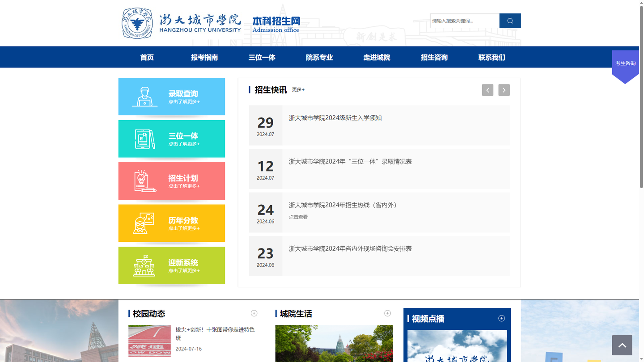Click the 招生计划 card label

[183, 178]
